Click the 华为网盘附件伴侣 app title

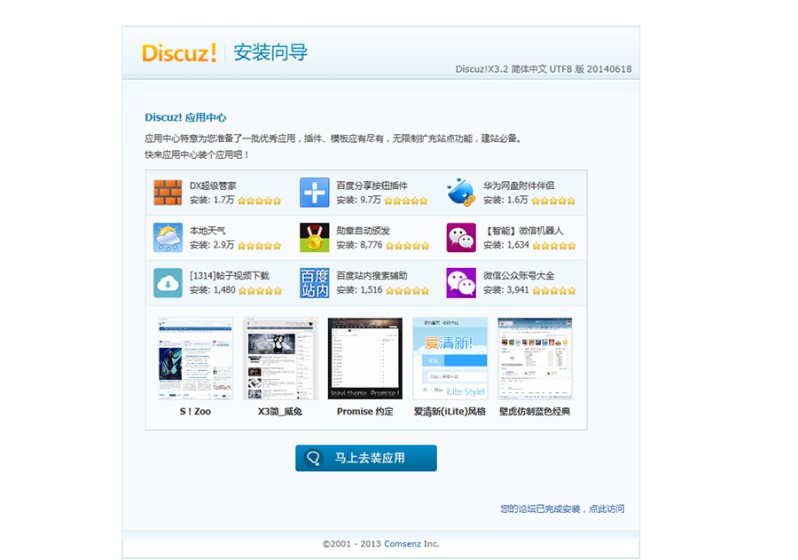click(x=519, y=186)
